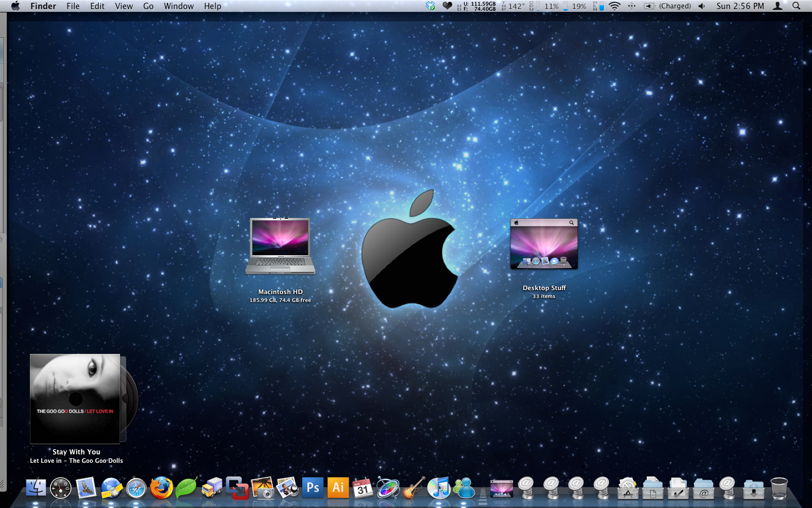
Task: Open iCal calendar icon showing 31
Action: pos(363,488)
